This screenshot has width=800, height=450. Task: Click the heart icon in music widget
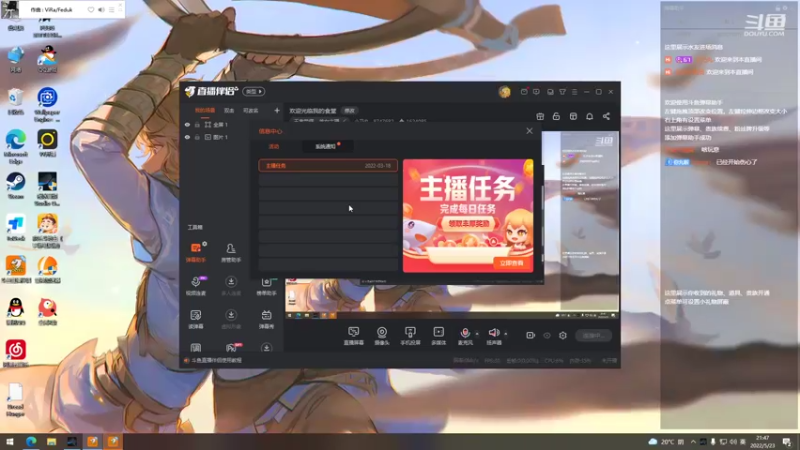pos(91,10)
